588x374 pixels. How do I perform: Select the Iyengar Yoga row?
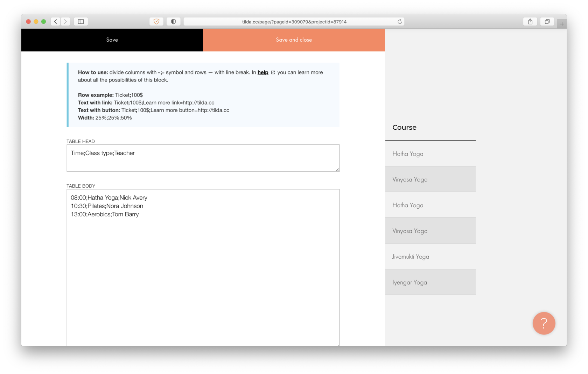point(430,282)
